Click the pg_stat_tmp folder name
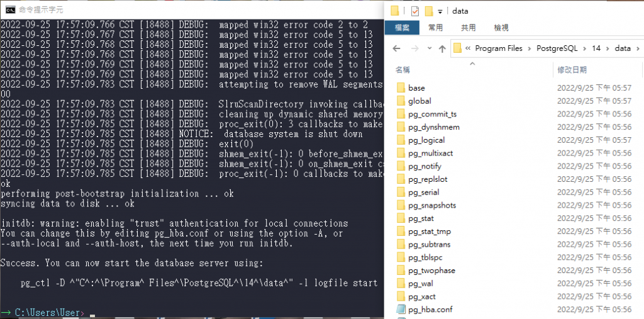The height and width of the screenshot is (319, 644). [429, 231]
